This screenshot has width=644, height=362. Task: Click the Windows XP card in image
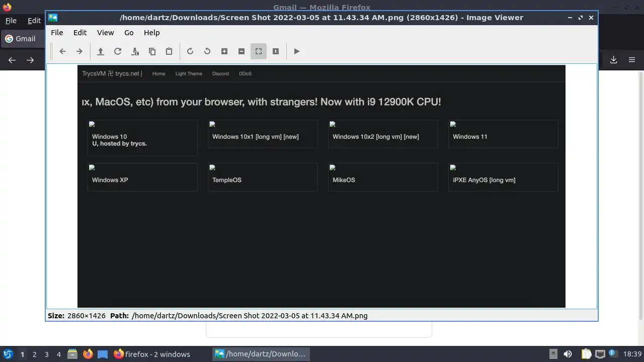[142, 177]
